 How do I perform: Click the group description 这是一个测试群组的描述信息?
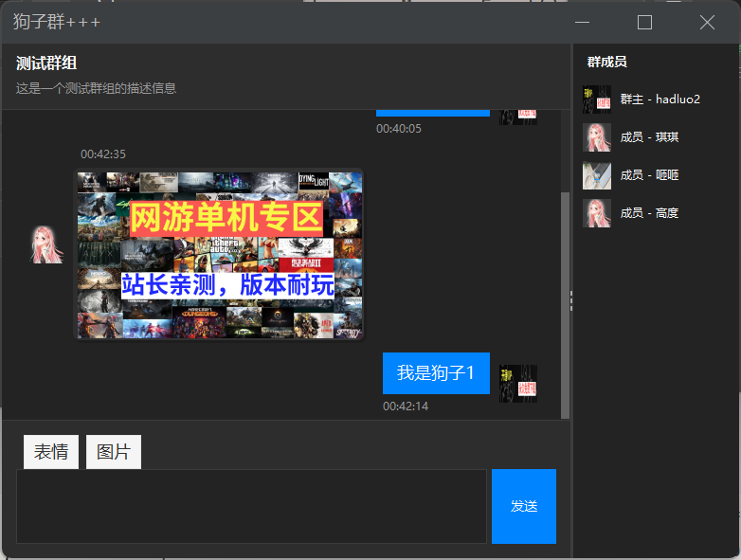click(96, 88)
